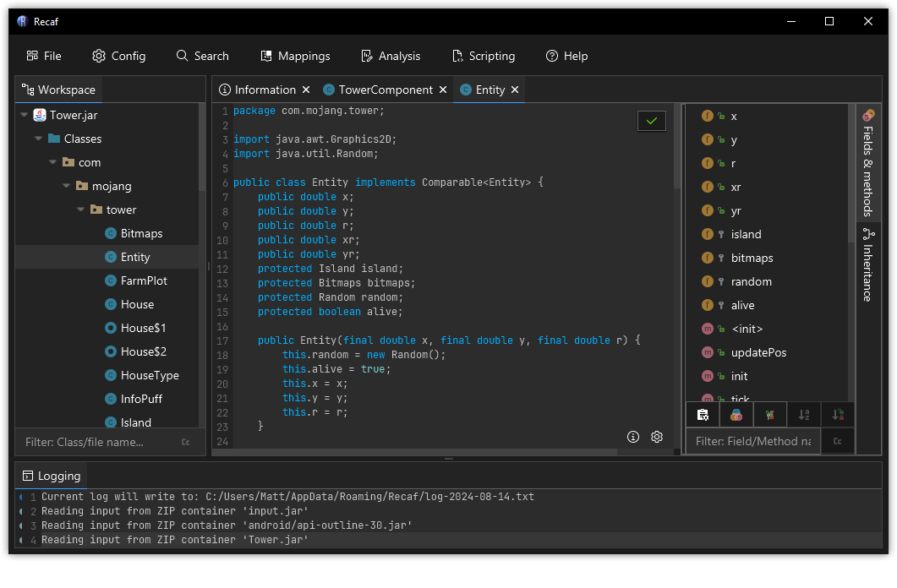Collapse the tower package node

point(79,209)
